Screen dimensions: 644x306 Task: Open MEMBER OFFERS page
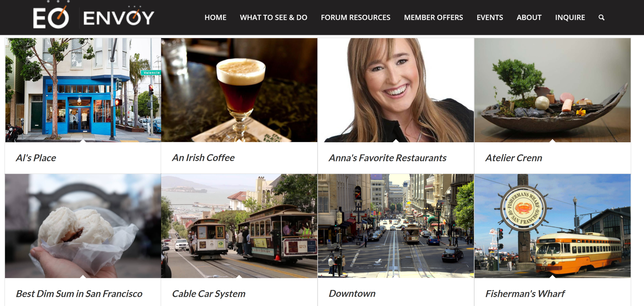tap(433, 17)
